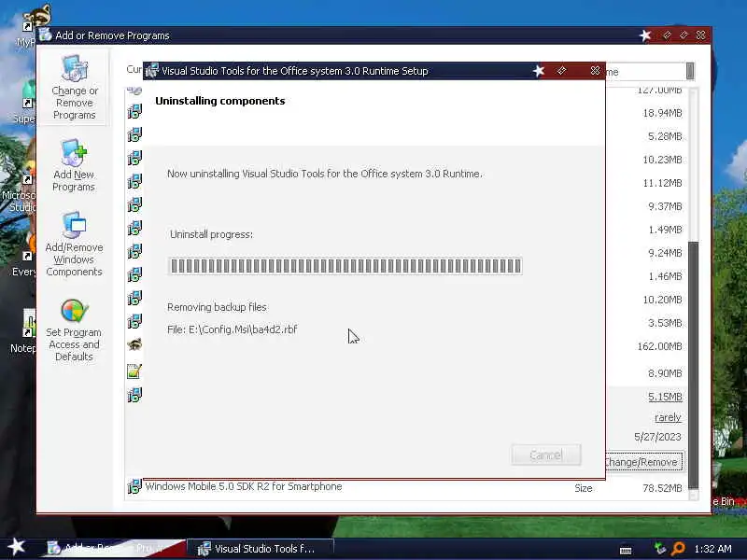Click the raccoon program icon in the list
The image size is (747, 560).
(x=134, y=344)
